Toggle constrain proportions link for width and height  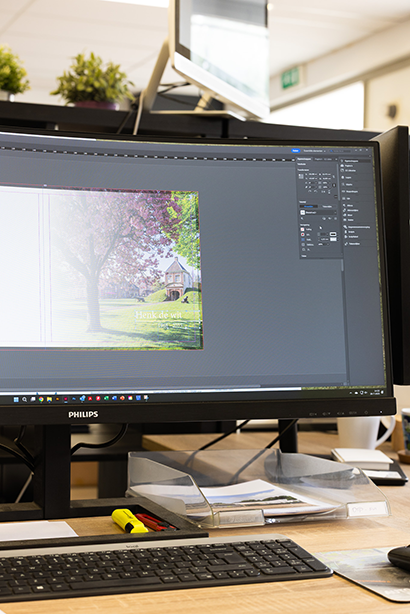pos(334,177)
